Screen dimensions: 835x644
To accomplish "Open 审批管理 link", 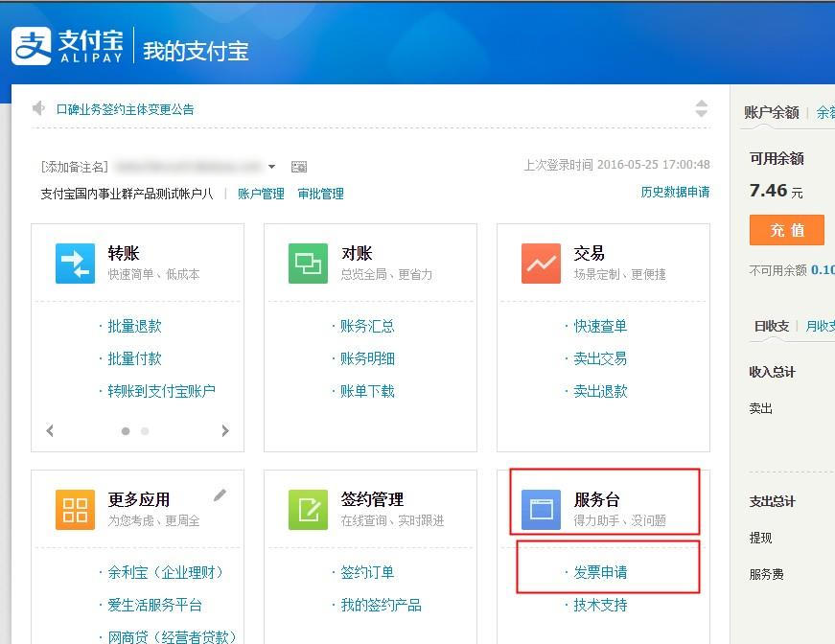I will (320, 194).
